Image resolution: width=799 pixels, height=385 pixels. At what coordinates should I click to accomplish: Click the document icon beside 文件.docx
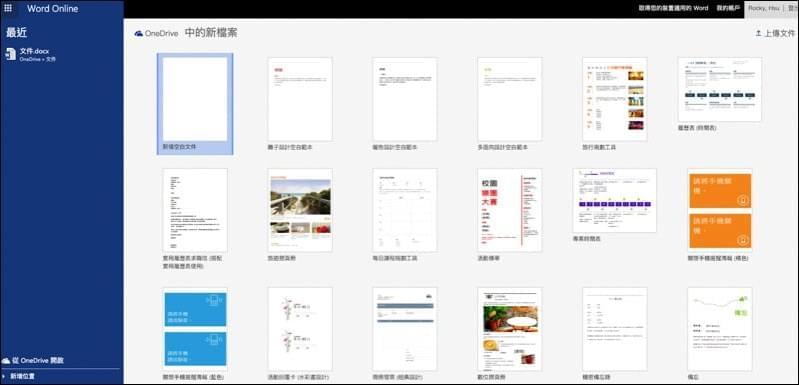pyautogui.click(x=11, y=54)
